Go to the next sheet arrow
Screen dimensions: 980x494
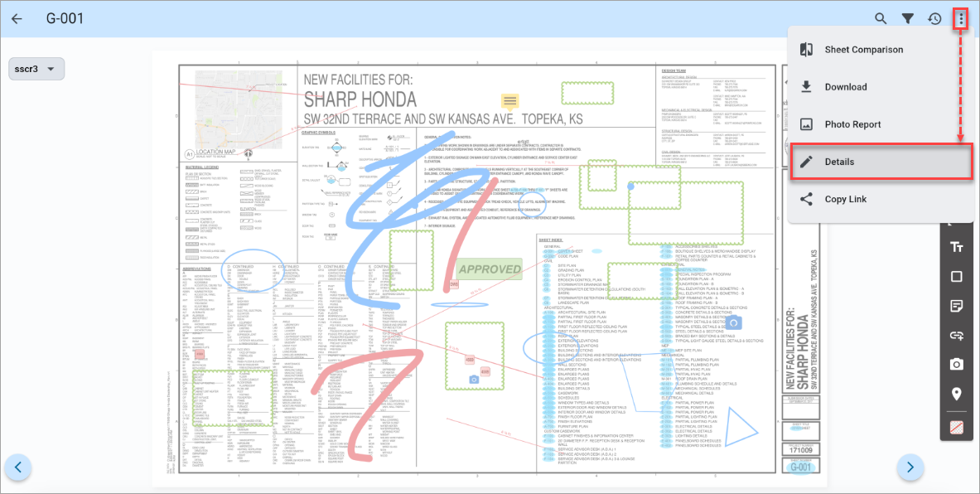pyautogui.click(x=910, y=467)
